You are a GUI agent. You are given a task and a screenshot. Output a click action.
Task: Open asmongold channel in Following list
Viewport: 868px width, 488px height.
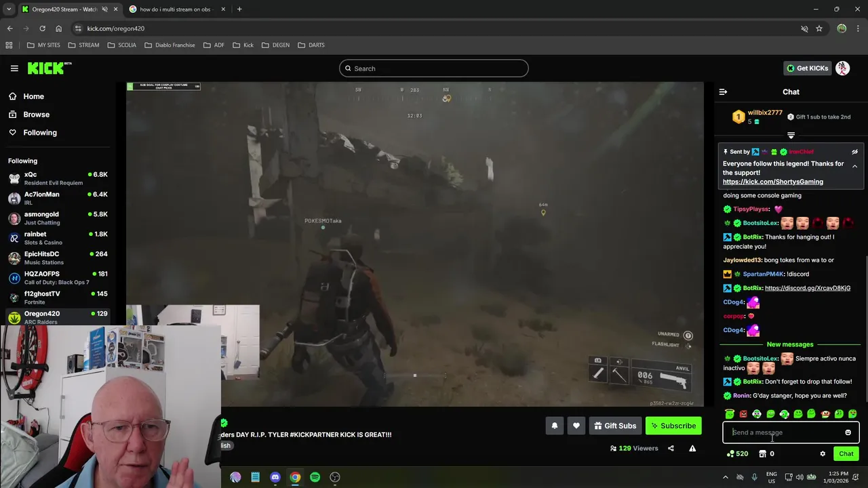point(58,218)
